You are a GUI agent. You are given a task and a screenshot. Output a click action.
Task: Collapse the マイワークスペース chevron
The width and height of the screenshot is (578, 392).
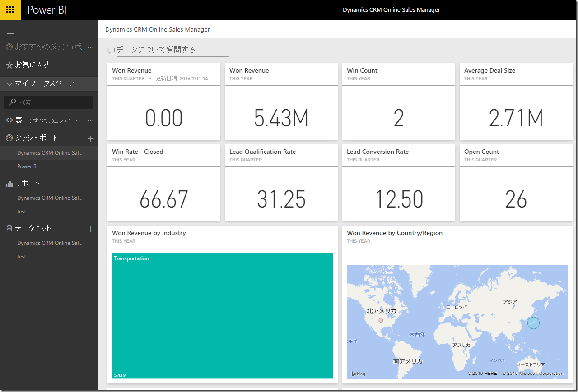tap(9, 83)
